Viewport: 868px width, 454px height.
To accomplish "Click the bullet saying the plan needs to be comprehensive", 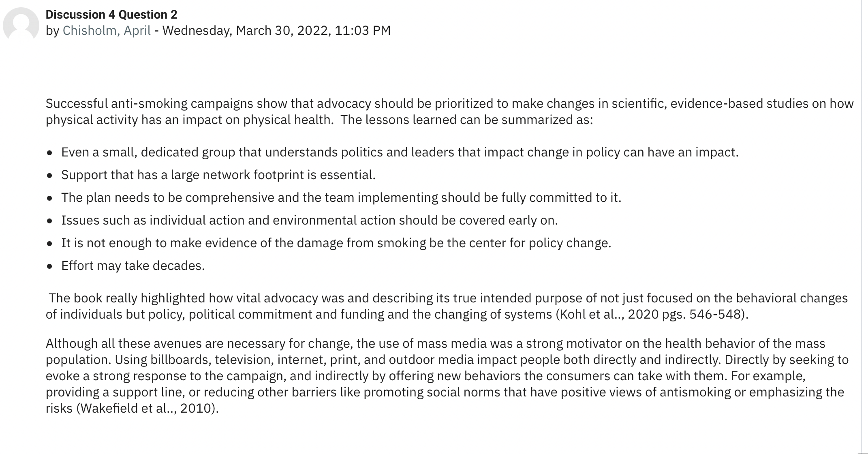I will [x=341, y=197].
